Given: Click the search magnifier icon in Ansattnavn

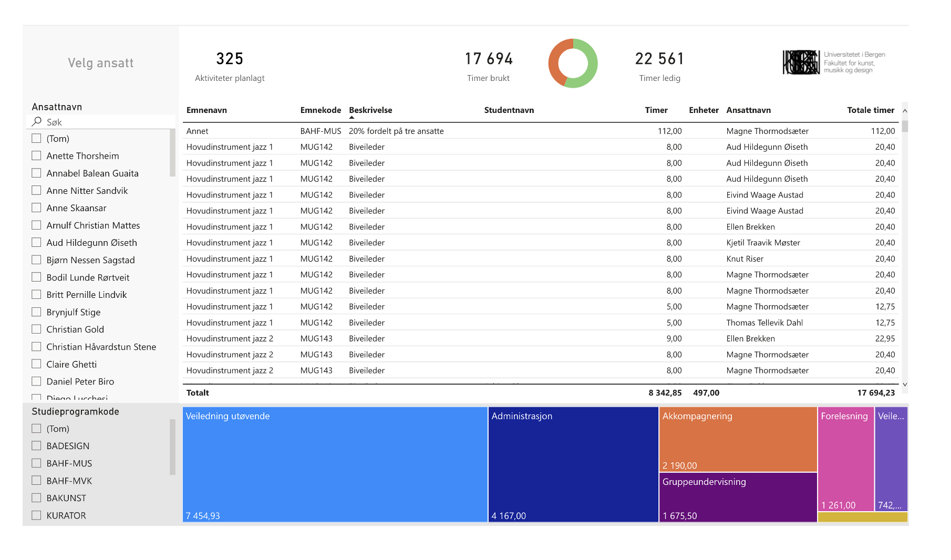Looking at the screenshot, I should click(37, 122).
